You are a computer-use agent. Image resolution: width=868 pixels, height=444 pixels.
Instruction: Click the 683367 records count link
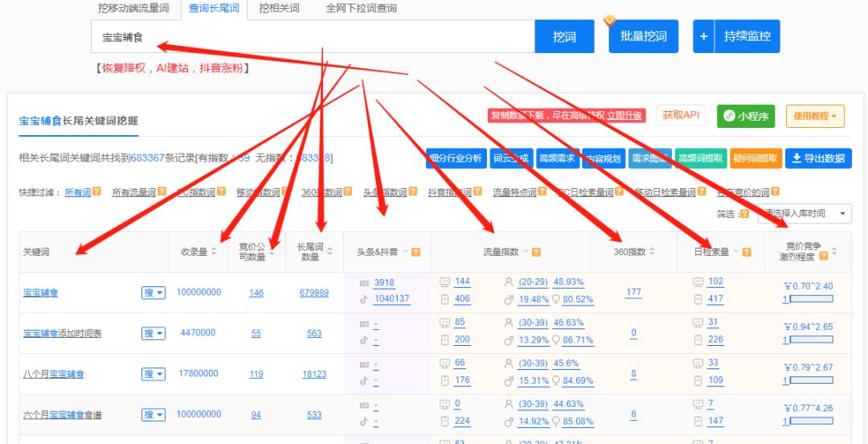147,158
